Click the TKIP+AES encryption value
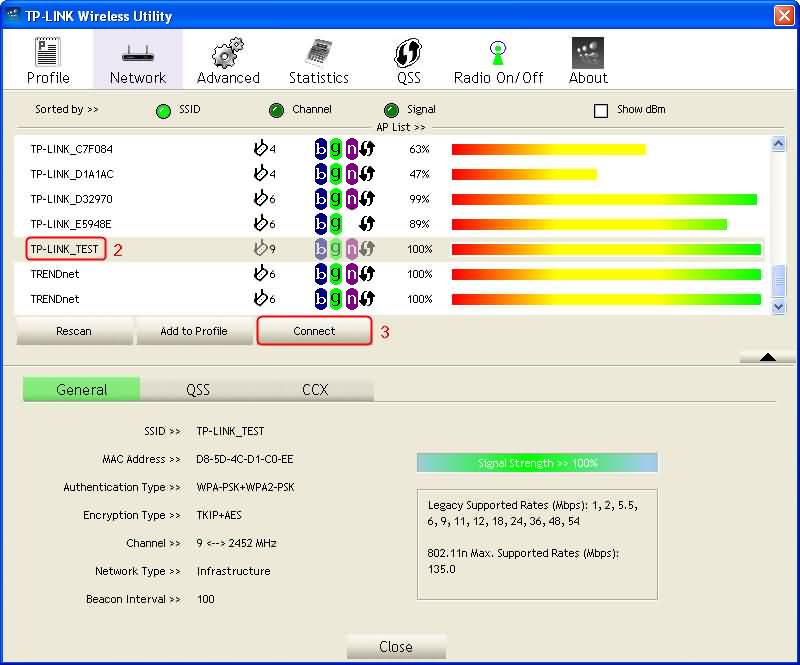 click(219, 515)
